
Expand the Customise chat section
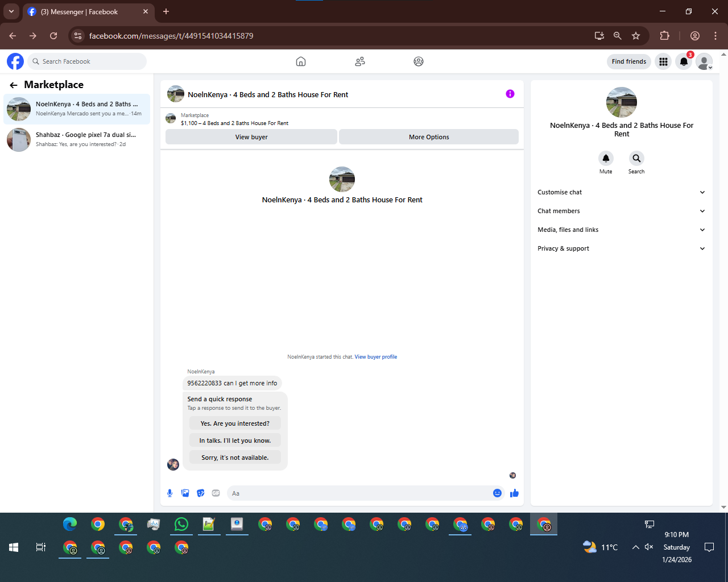tap(621, 192)
